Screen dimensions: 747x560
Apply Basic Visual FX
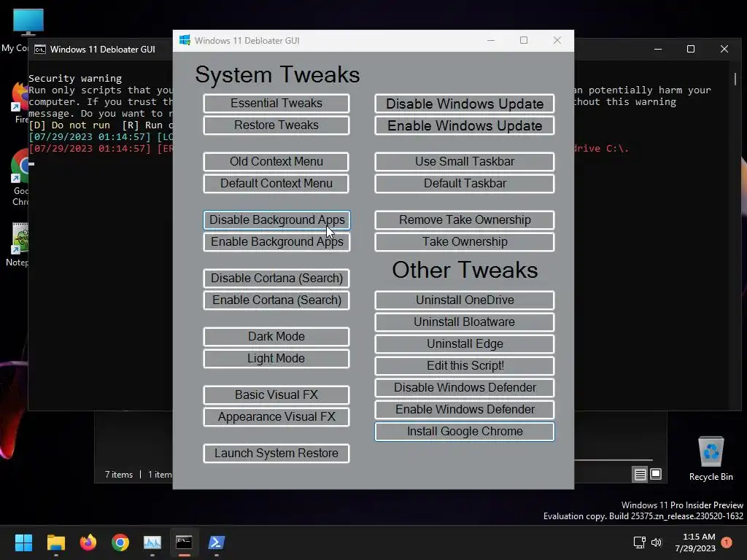(276, 394)
